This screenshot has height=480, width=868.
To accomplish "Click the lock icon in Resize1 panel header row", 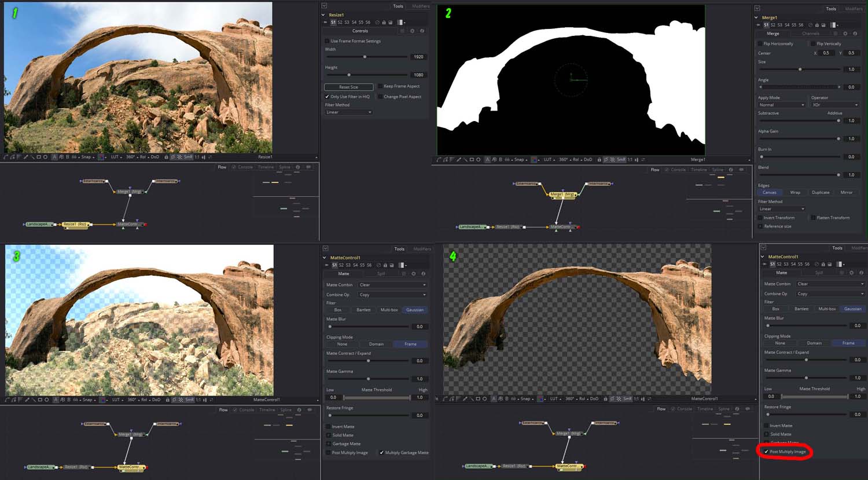I will pyautogui.click(x=384, y=23).
